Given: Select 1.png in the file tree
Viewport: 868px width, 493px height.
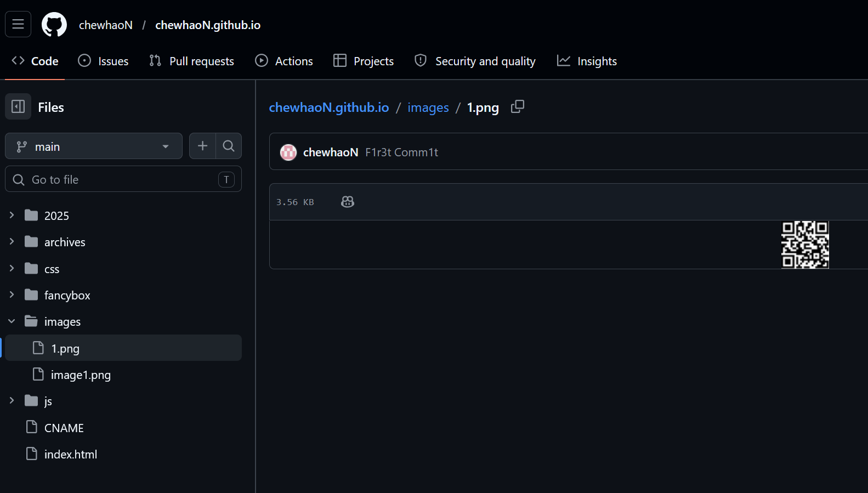Looking at the screenshot, I should point(123,348).
